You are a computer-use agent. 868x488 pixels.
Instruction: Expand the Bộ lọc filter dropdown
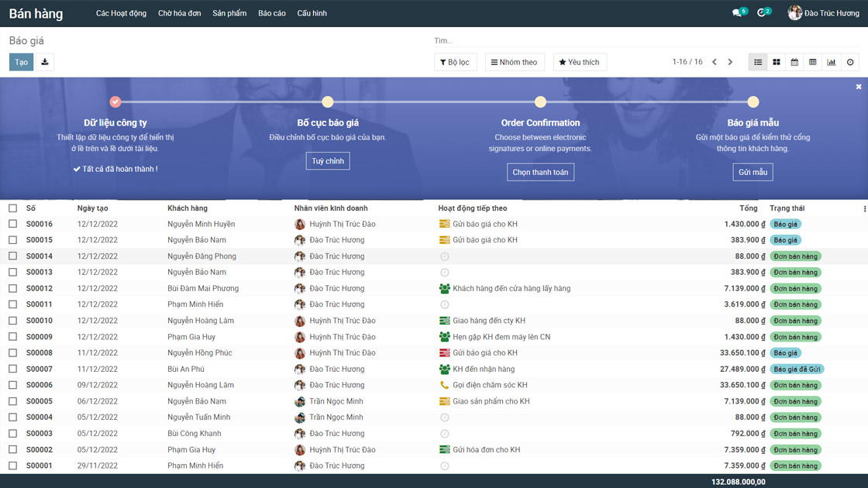(x=455, y=62)
